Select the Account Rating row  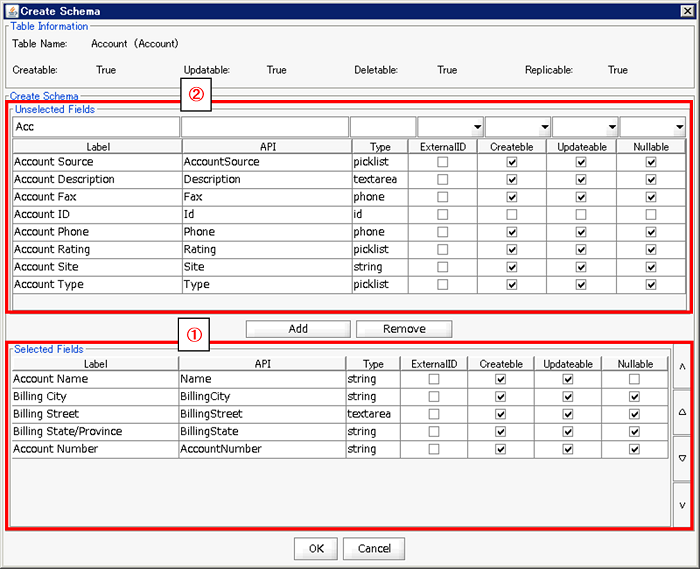coord(95,249)
